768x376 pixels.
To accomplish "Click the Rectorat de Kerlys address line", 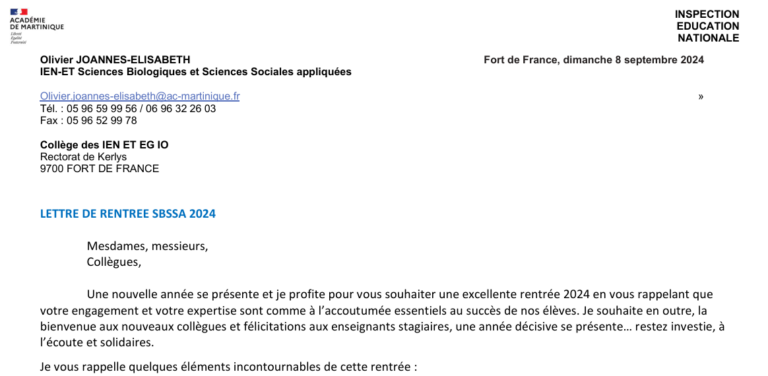I will coord(83,157).
